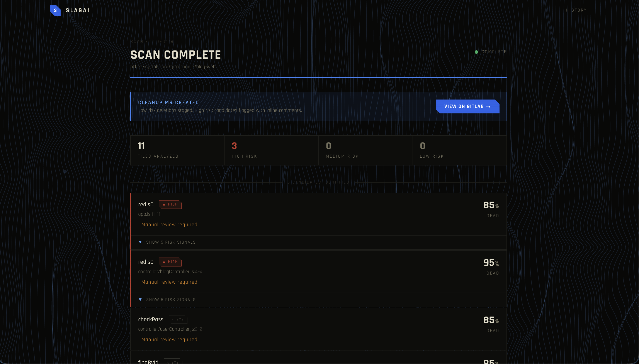Select the '0 Medium Risk' stat tile
639x364 pixels.
(x=366, y=150)
